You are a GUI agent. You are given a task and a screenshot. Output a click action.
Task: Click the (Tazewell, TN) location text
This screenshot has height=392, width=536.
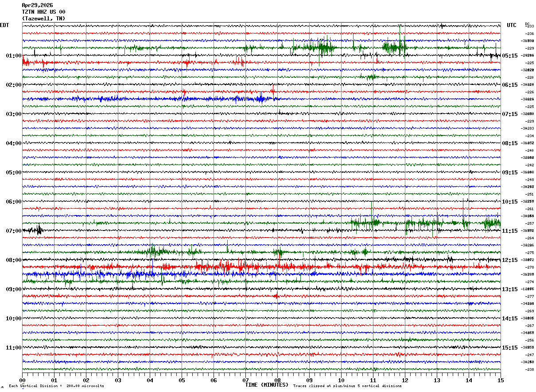point(43,19)
